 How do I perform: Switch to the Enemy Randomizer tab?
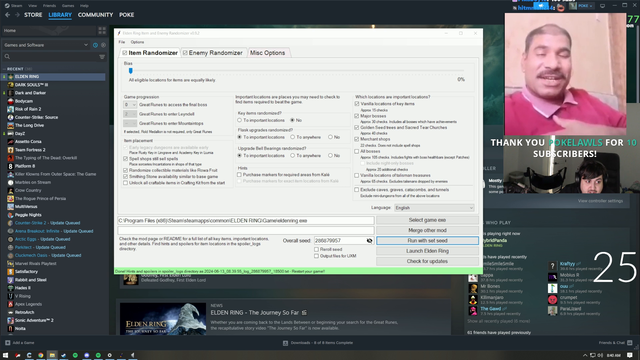coord(213,53)
